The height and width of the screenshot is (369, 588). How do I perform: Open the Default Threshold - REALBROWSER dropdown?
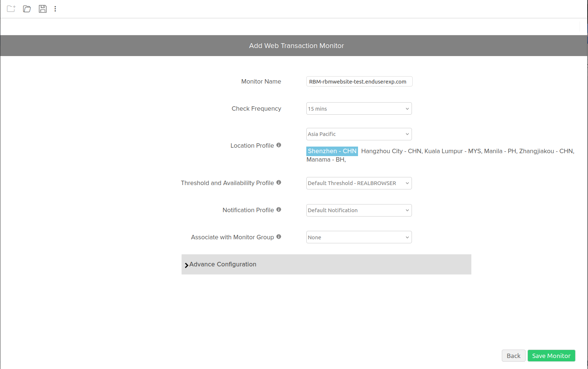coord(359,183)
